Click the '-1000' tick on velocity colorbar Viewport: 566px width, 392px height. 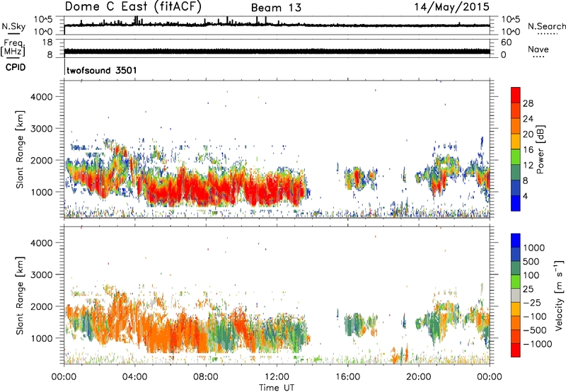[x=538, y=344]
